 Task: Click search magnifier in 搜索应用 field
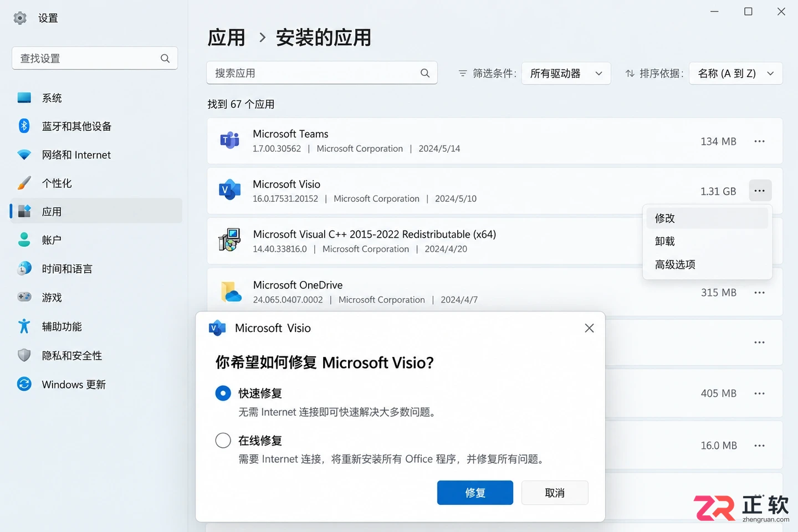pyautogui.click(x=425, y=73)
